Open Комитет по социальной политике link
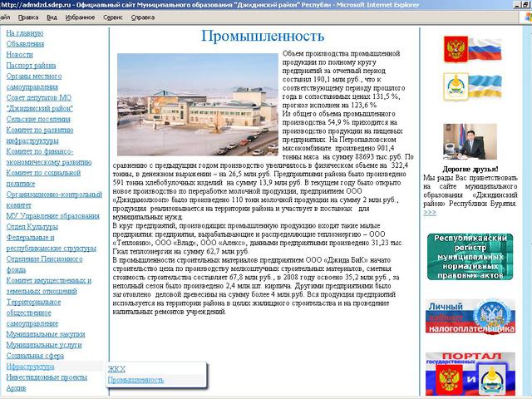The width and height of the screenshot is (532, 399). (x=43, y=178)
